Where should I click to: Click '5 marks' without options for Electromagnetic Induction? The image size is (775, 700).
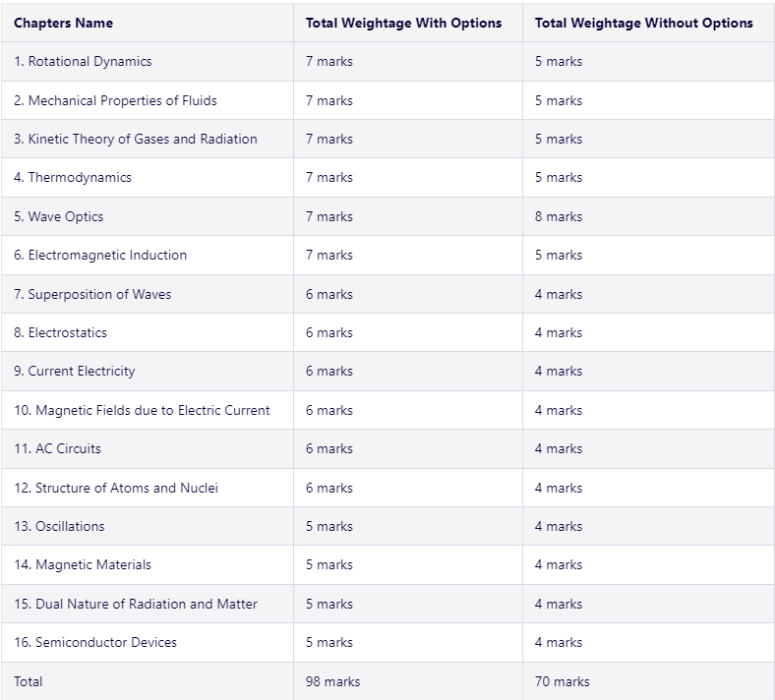point(559,255)
